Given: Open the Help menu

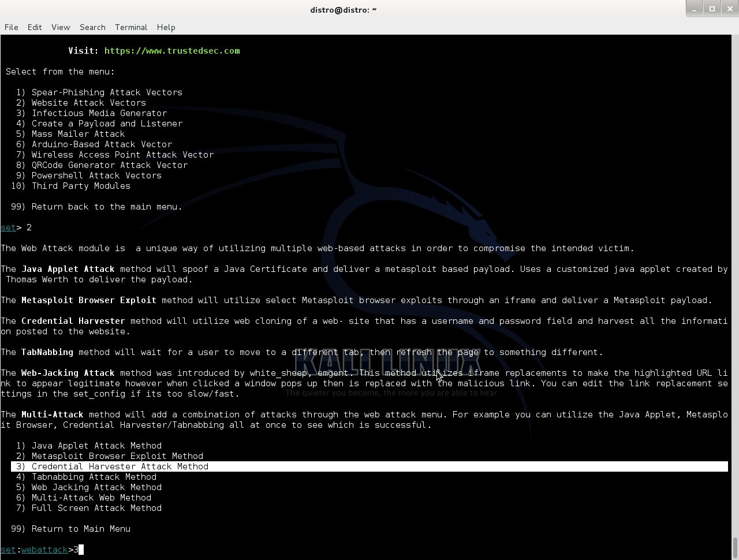Looking at the screenshot, I should point(166,27).
